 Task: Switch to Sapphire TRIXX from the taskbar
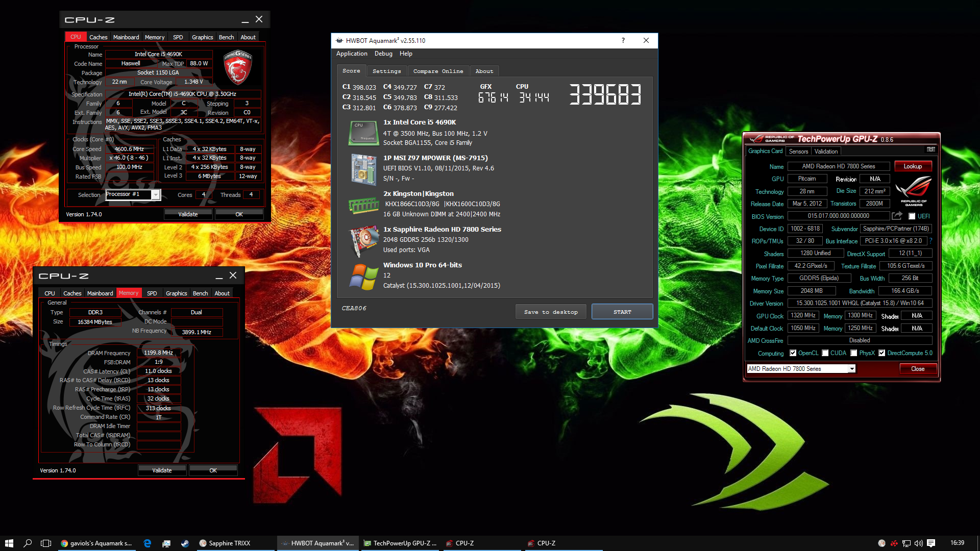tap(235, 543)
